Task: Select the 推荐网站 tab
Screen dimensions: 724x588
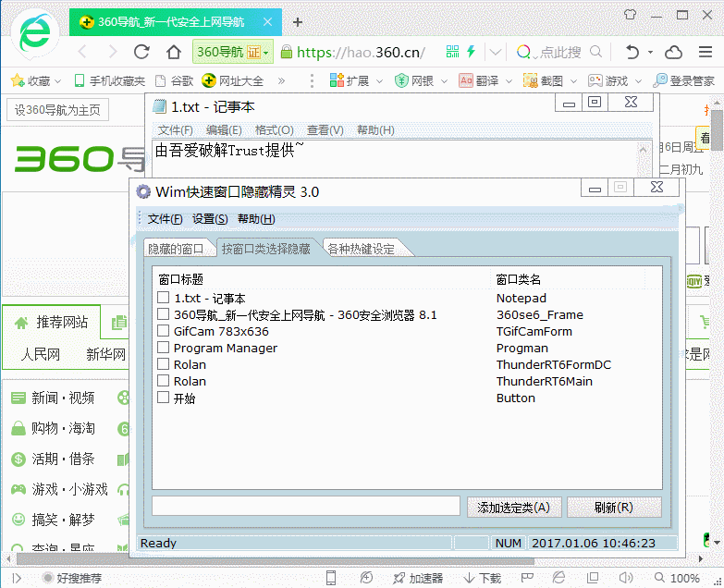Action: 52,322
